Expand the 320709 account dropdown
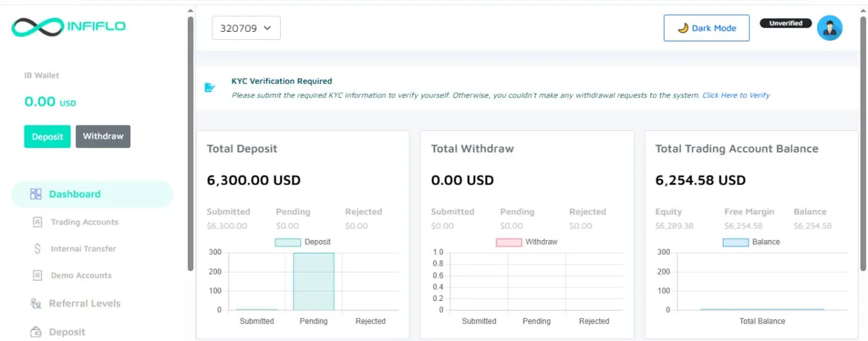 coord(245,28)
